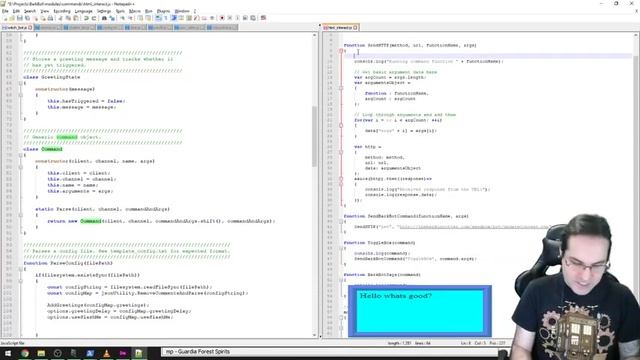Click the left pane vertical scrollbar thumb

[x=314, y=136]
